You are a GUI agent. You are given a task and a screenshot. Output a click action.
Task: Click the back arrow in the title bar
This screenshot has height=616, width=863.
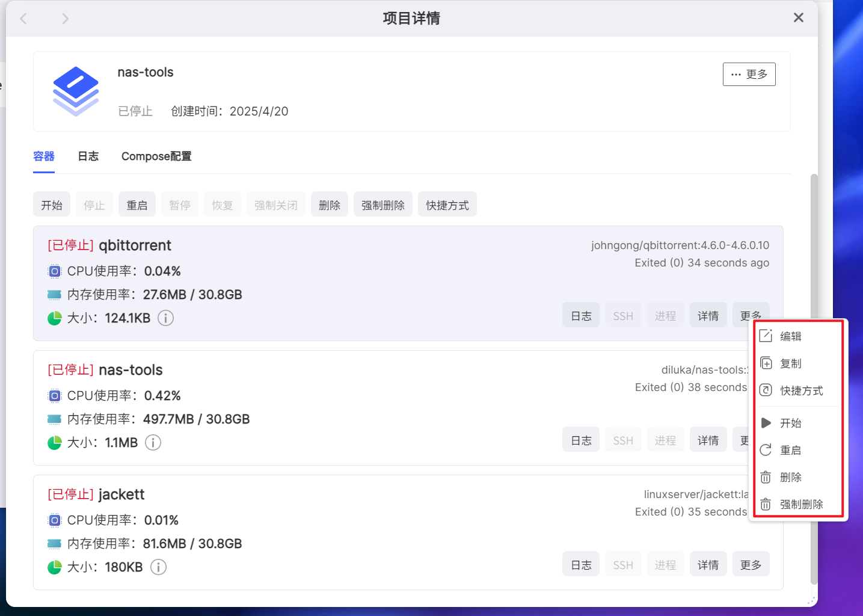pos(23,19)
